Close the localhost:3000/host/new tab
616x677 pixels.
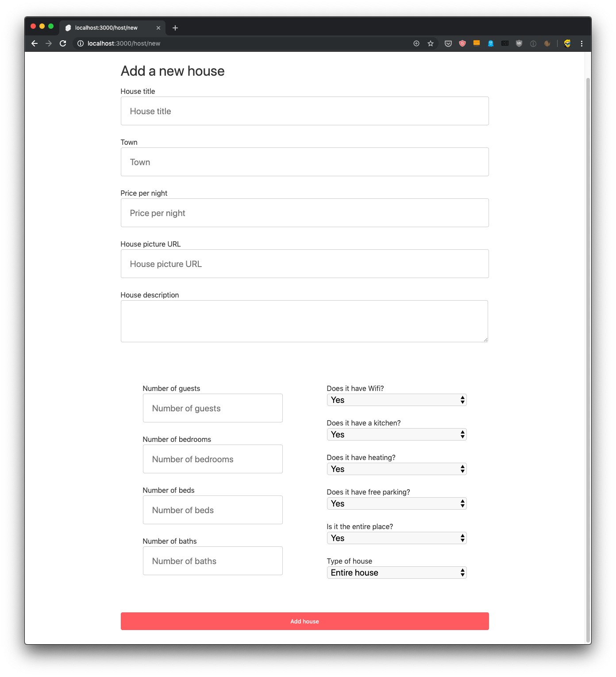tap(158, 28)
